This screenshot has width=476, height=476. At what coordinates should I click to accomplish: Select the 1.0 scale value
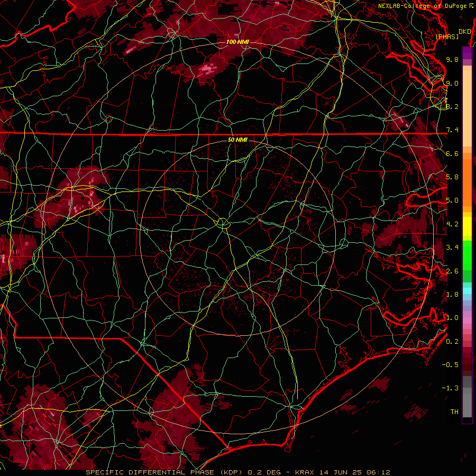tap(452, 318)
